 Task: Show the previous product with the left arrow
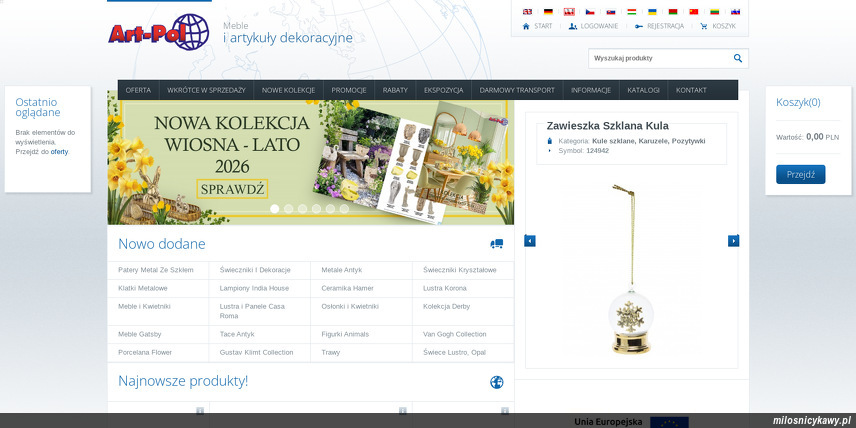(530, 241)
